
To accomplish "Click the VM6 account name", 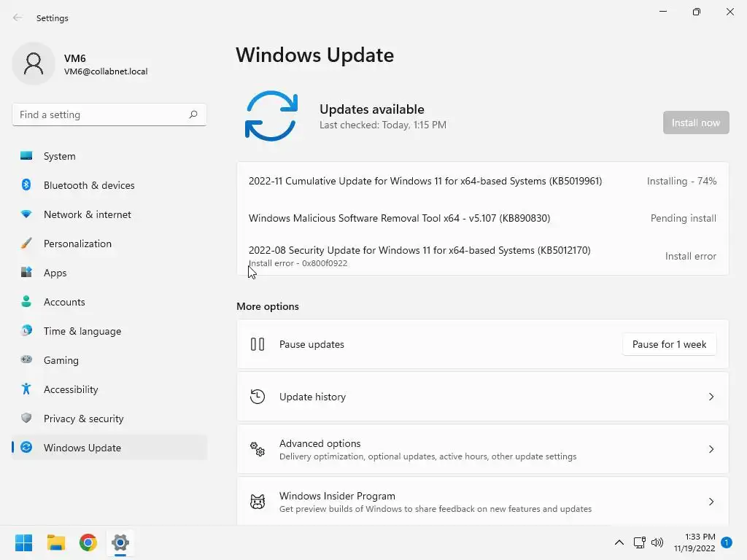I will (x=75, y=58).
